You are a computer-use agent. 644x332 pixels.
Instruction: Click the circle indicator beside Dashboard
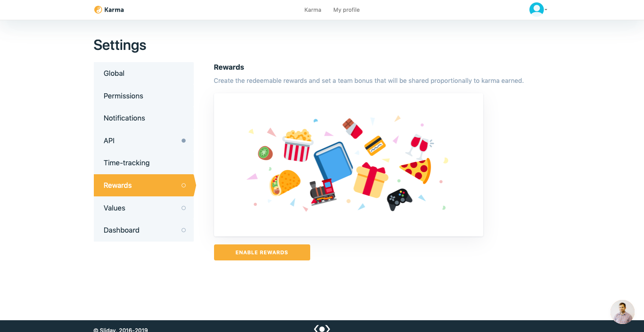tap(183, 230)
